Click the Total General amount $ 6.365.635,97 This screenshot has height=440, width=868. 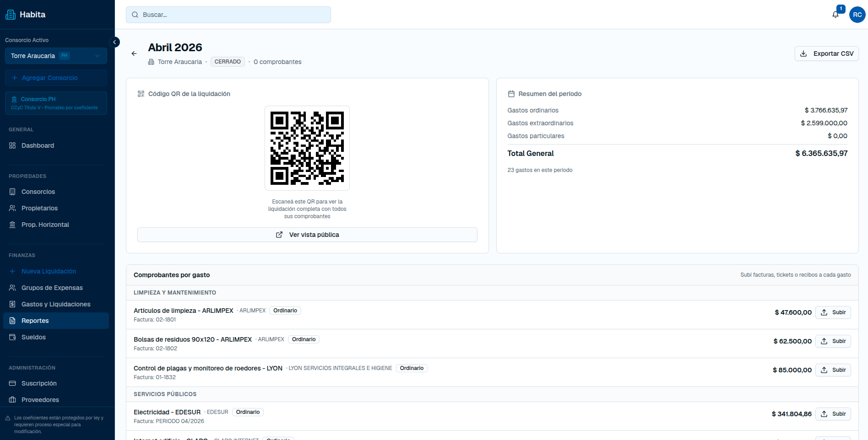821,153
